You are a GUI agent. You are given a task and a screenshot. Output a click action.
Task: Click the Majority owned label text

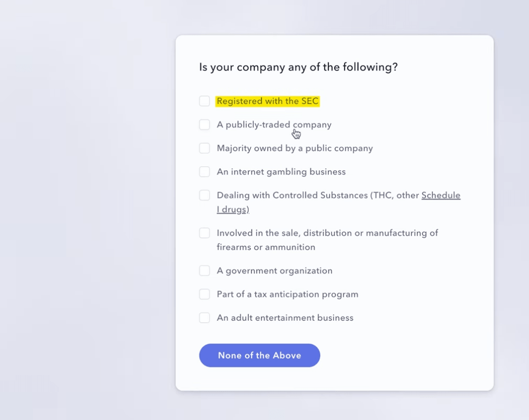click(294, 148)
